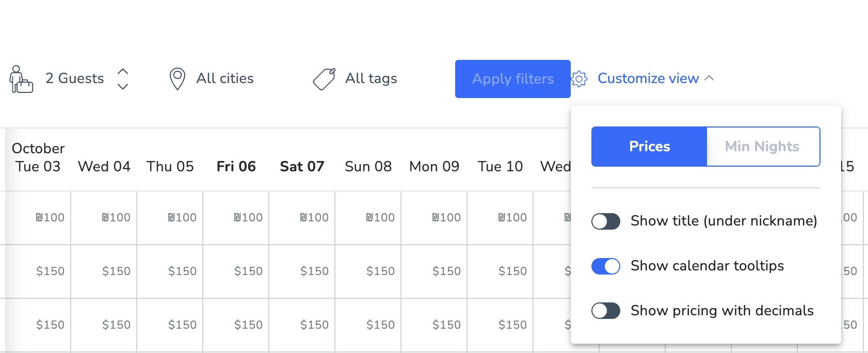
Task: Select the Prices tab
Action: pyautogui.click(x=649, y=147)
